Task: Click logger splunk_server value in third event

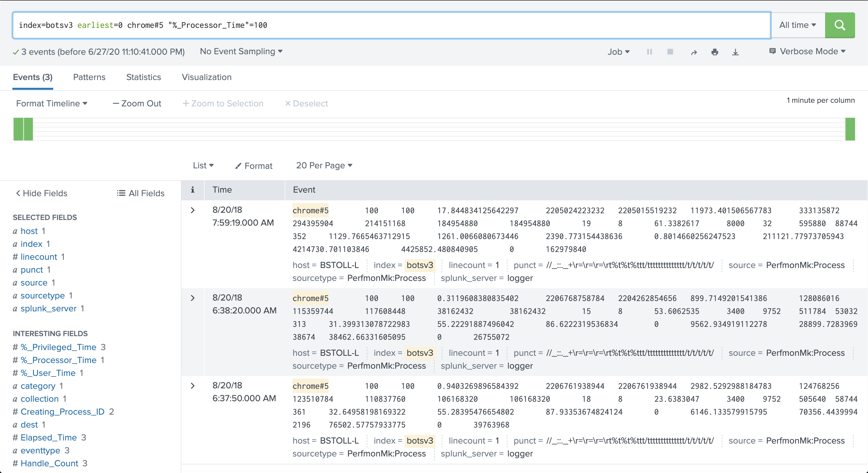Action: pos(520,454)
